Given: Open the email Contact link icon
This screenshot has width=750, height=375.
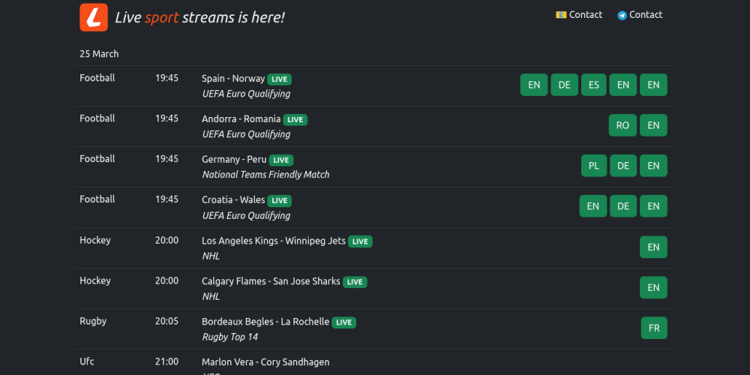Looking at the screenshot, I should pos(561,15).
